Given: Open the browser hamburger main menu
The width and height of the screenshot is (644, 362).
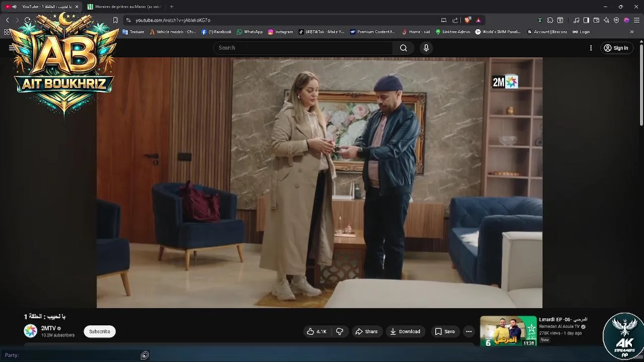Looking at the screenshot, I should point(637,20).
